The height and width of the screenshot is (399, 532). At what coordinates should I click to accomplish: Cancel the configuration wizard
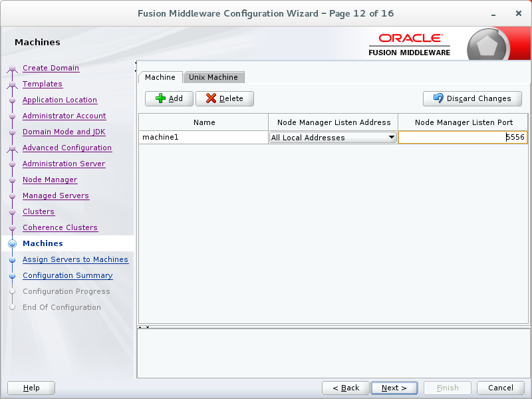tap(501, 388)
